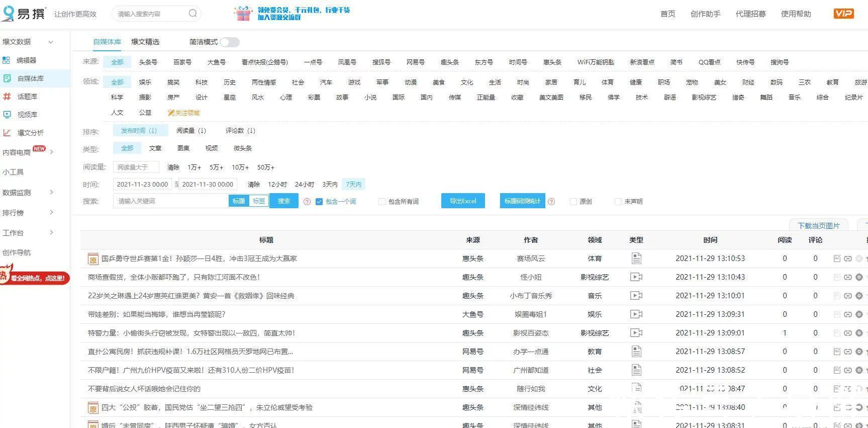The height and width of the screenshot is (428, 868).
Task: Check the 原创 filter checkbox
Action: [x=573, y=202]
